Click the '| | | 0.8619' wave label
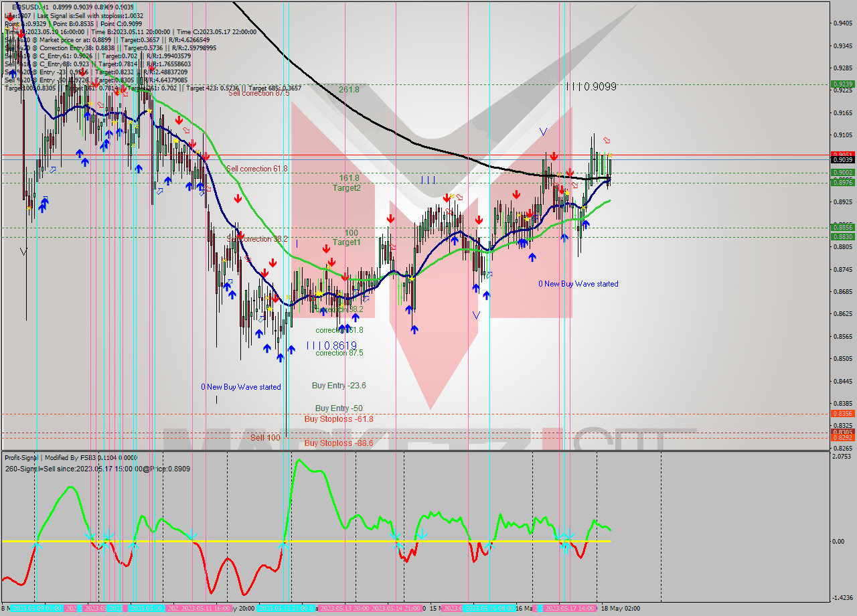 tap(331, 345)
